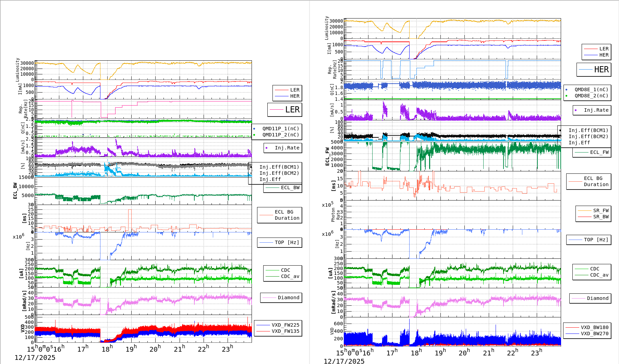Click the large HER legend box
Image resolution: width=619 pixels, height=364 pixels.
[594, 70]
